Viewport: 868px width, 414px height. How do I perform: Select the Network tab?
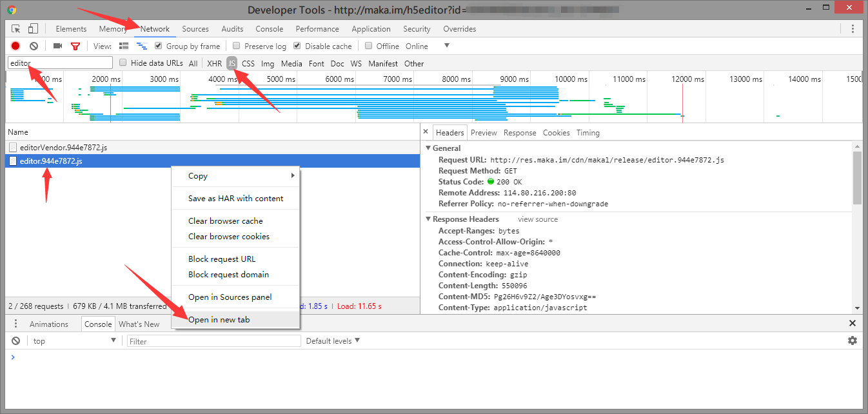click(155, 28)
